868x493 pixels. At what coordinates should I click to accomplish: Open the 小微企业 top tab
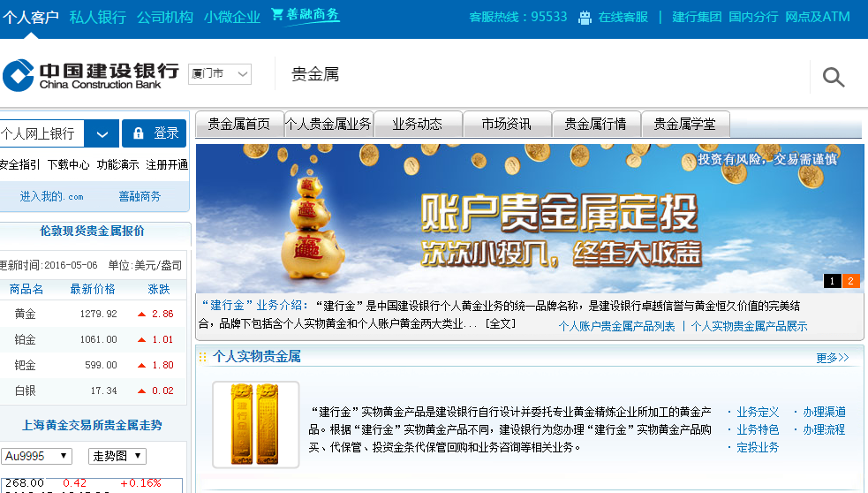(232, 18)
